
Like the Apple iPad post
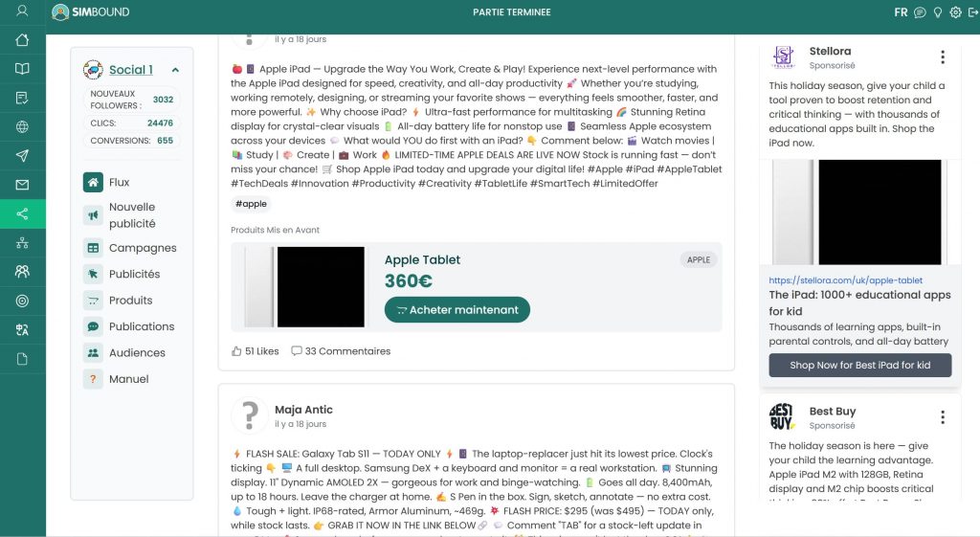click(x=255, y=351)
